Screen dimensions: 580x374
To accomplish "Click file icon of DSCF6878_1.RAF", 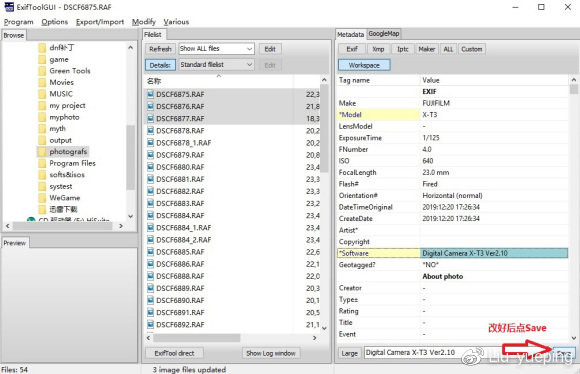I will tap(151, 143).
